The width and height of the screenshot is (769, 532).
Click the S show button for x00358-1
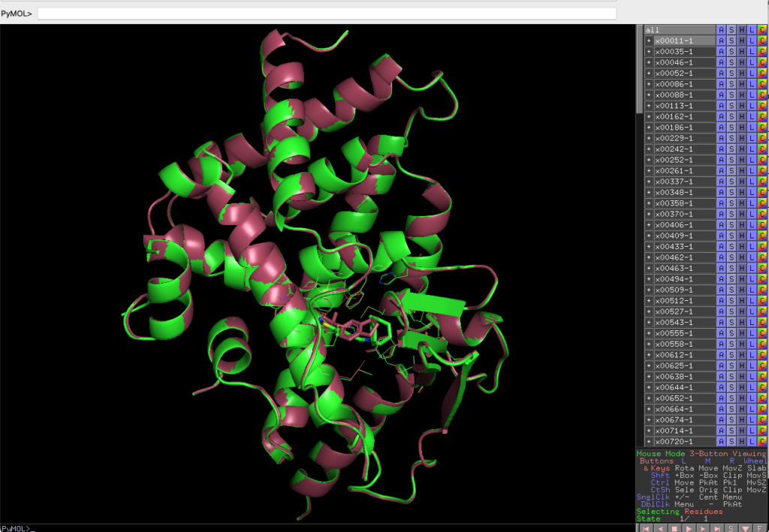pos(731,203)
